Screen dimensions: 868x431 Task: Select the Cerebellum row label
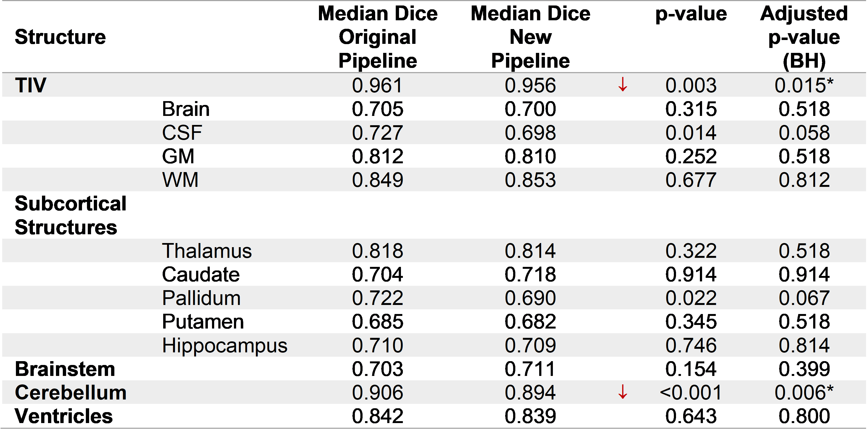coord(71,392)
